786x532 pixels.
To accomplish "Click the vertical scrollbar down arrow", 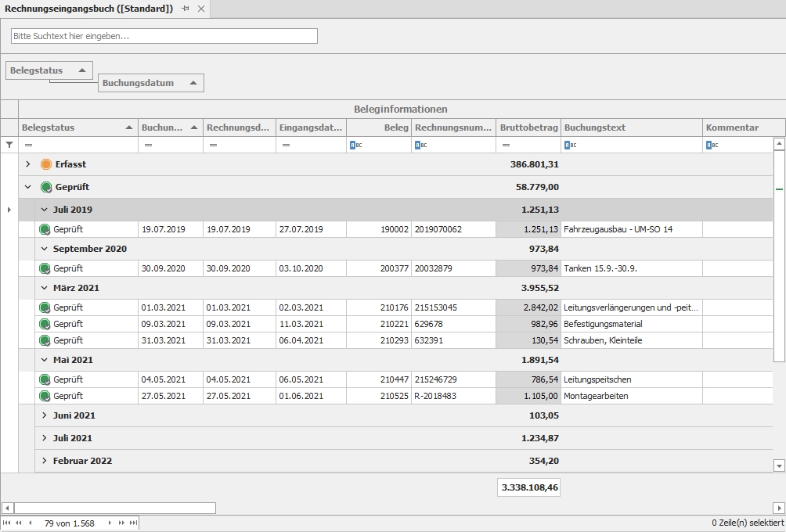I will pyautogui.click(x=779, y=465).
